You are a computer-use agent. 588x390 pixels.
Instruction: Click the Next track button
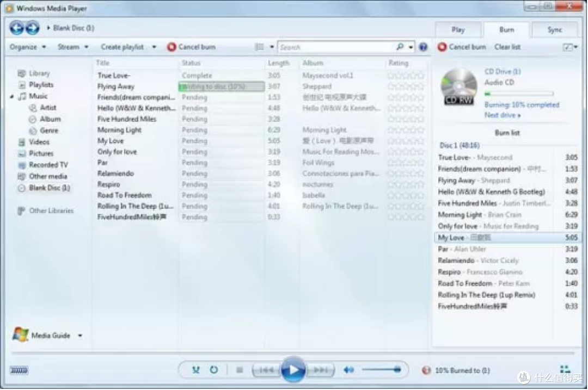click(x=320, y=370)
